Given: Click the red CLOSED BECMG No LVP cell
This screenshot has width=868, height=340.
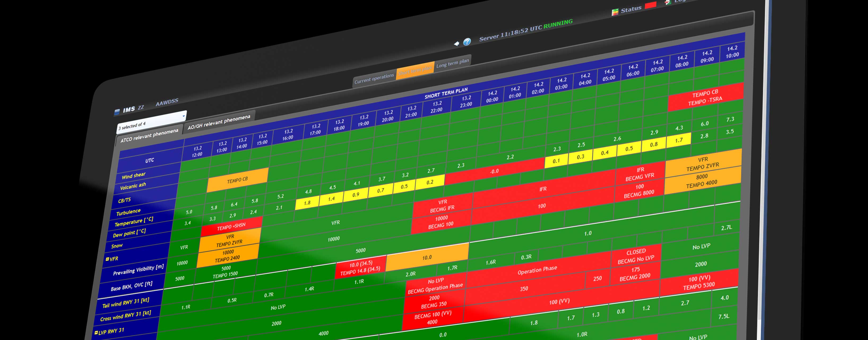Looking at the screenshot, I should pyautogui.click(x=636, y=256).
